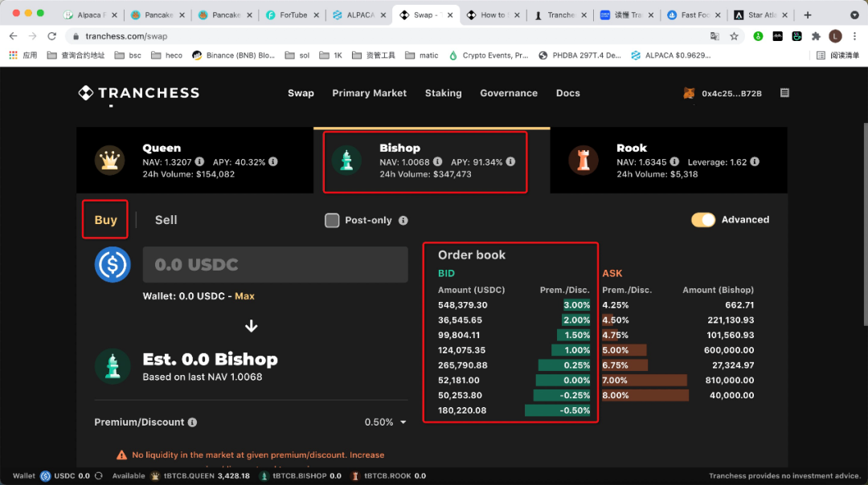This screenshot has height=485, width=868.
Task: Show info for Bishop NAV 1.0068
Action: [437, 161]
